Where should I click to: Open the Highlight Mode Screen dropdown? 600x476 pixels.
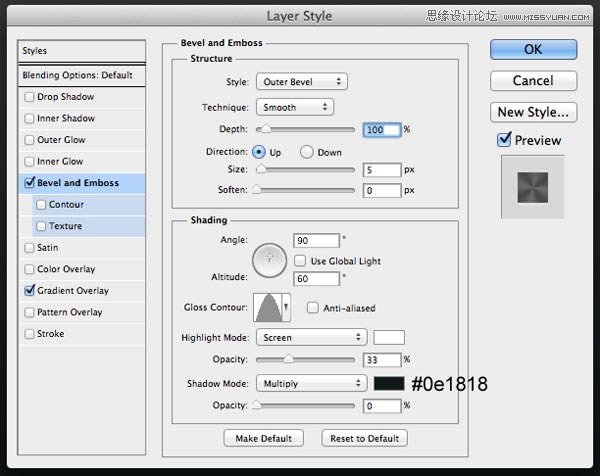[x=311, y=338]
